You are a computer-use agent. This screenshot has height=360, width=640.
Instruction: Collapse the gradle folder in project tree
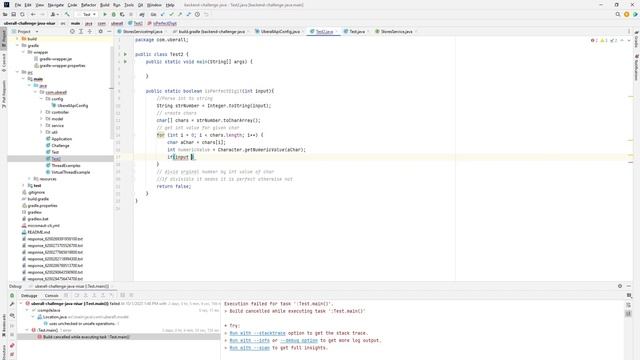[x=18, y=46]
